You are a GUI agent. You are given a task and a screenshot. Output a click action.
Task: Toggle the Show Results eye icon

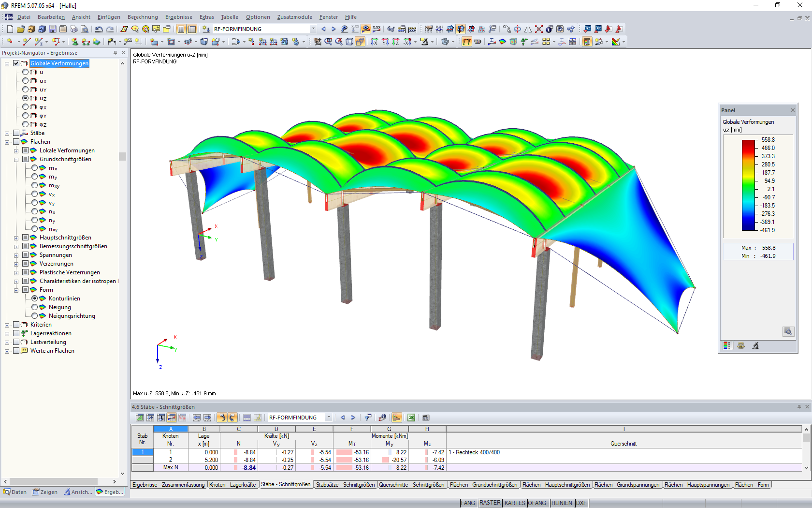(x=366, y=29)
